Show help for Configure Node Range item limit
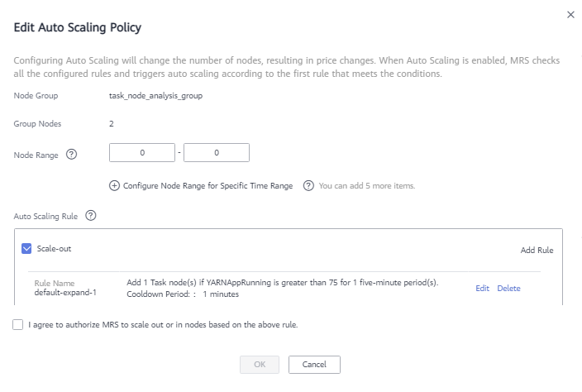This screenshot has height=392, width=582. coord(308,185)
